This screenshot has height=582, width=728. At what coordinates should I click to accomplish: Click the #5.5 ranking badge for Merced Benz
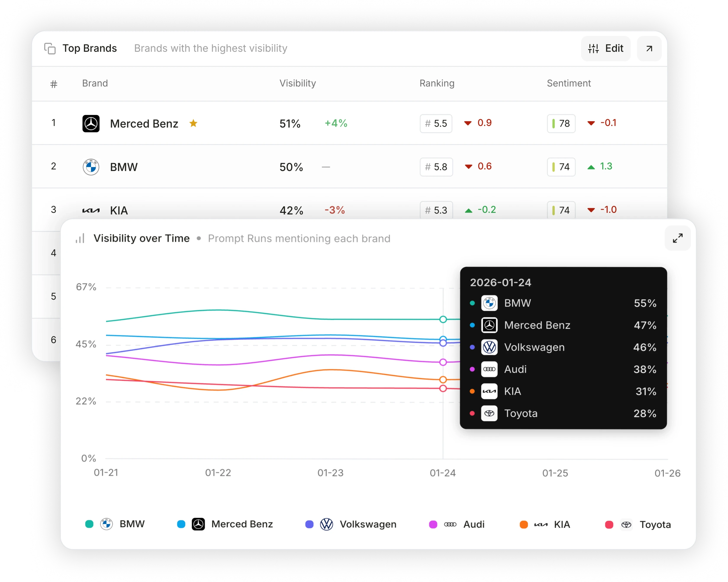[436, 124]
